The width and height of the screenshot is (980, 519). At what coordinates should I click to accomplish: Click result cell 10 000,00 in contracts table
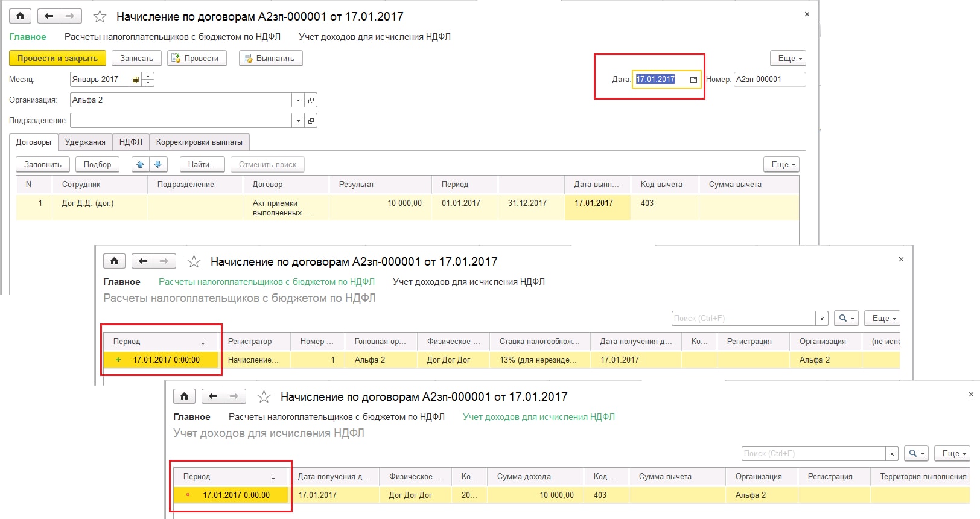(381, 208)
